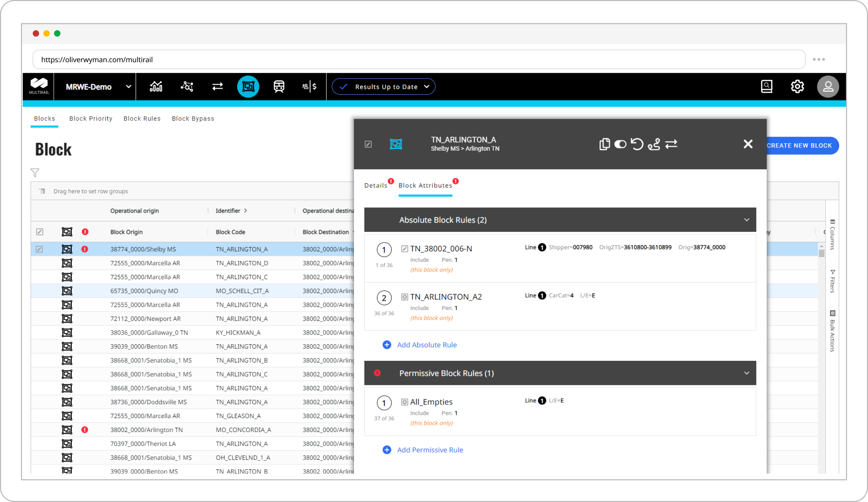Switch to the Blocks tab
This screenshot has height=502, width=868.
point(44,119)
